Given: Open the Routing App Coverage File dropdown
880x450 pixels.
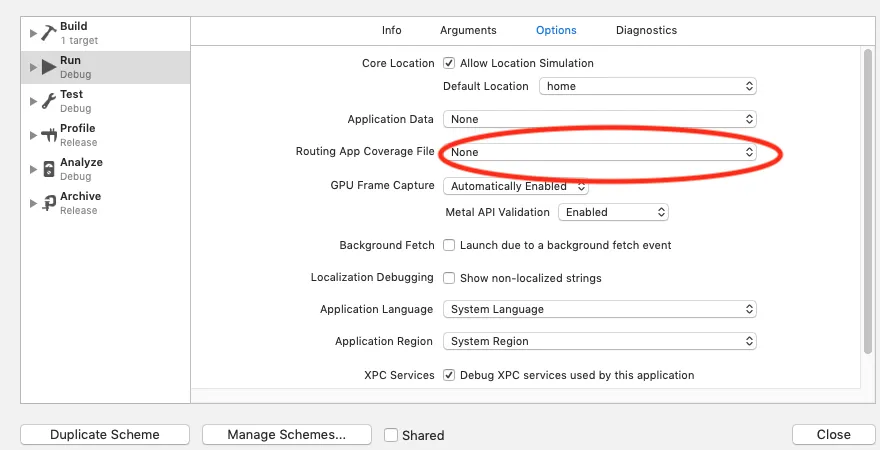Looking at the screenshot, I should coord(600,152).
